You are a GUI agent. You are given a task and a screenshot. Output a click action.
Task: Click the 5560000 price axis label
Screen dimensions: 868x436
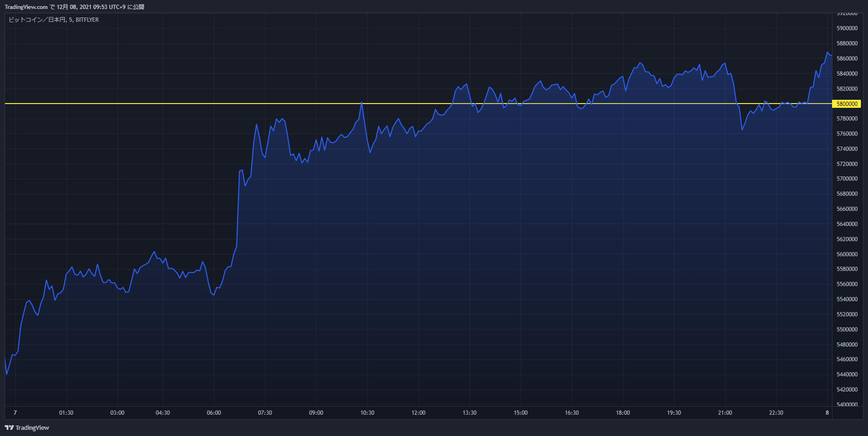pos(847,284)
